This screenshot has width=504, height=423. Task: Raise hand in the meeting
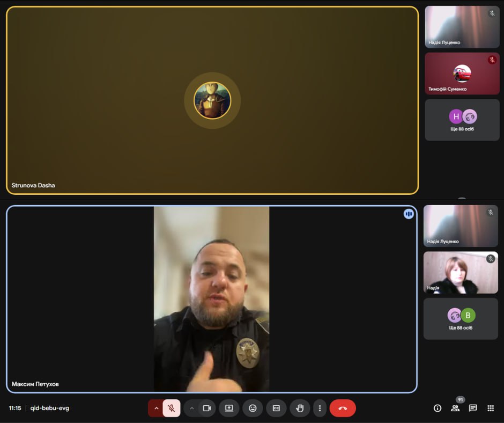(300, 408)
